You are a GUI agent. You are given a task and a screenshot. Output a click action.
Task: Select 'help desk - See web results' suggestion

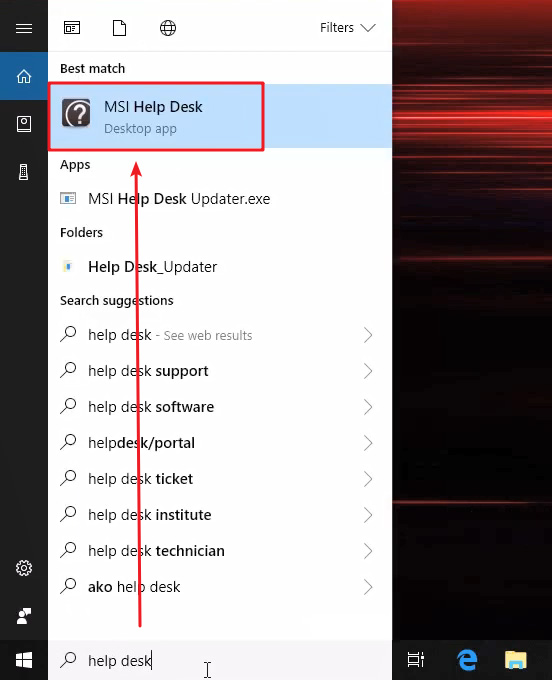(220, 335)
